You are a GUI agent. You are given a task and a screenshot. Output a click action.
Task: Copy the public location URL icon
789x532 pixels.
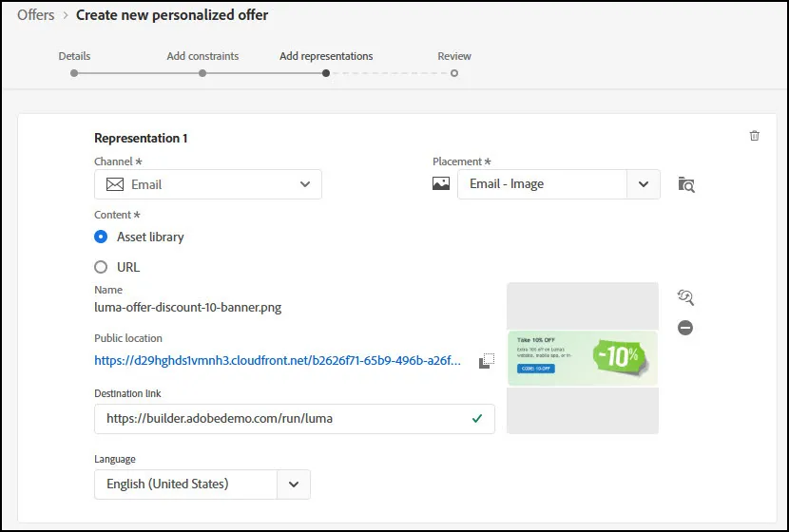pos(486,361)
